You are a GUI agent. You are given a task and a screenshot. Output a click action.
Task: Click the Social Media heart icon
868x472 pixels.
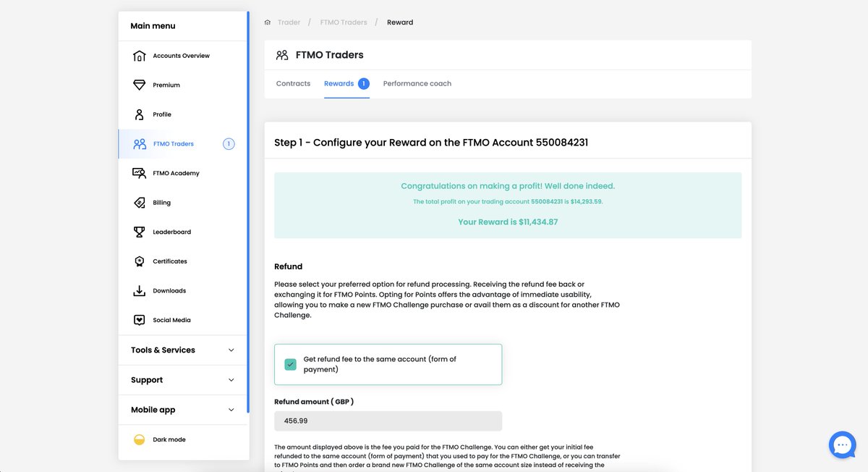pyautogui.click(x=140, y=320)
